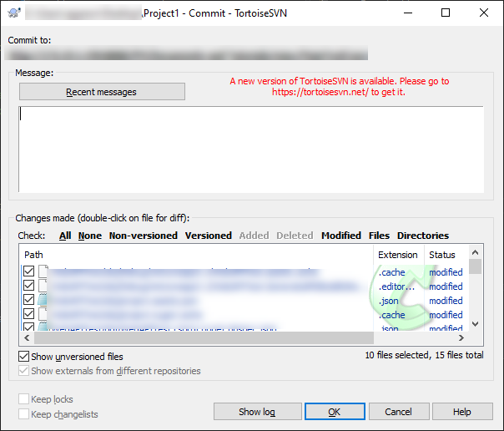Enable the Keep locks checkbox

(24, 398)
